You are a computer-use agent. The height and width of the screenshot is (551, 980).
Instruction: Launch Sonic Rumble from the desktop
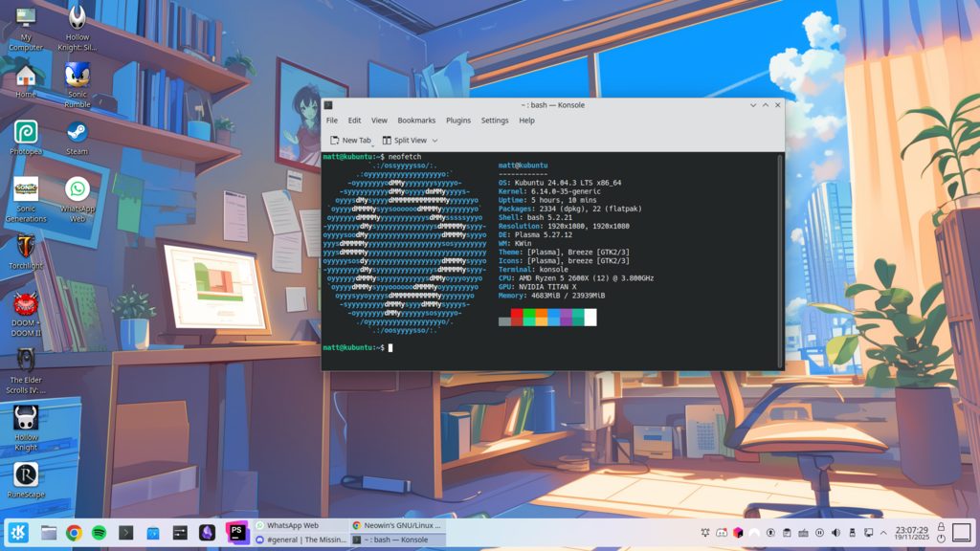coord(77,85)
